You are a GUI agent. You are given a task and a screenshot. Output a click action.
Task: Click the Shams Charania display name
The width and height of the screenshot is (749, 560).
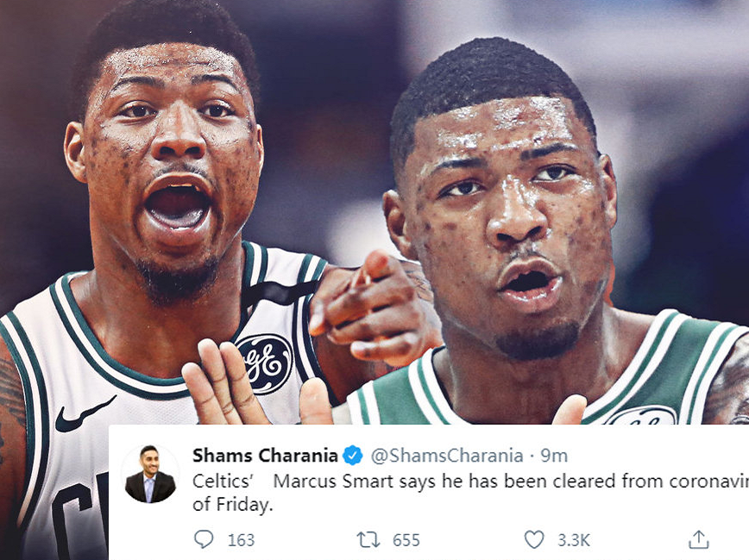(265, 456)
